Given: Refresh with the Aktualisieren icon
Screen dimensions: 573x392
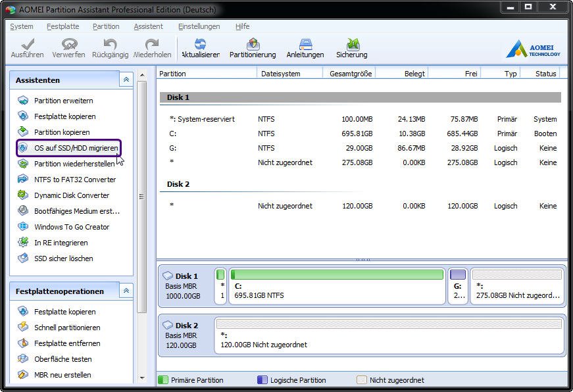Looking at the screenshot, I should point(200,45).
